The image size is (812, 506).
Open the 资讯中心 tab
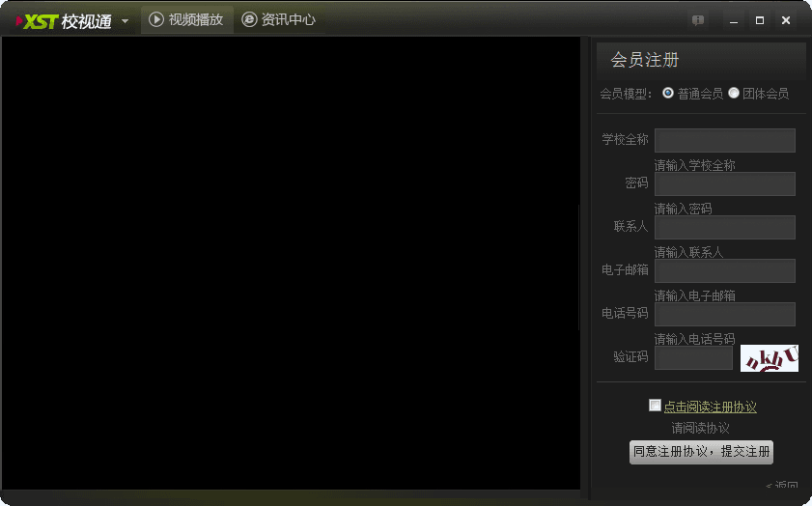coord(278,19)
